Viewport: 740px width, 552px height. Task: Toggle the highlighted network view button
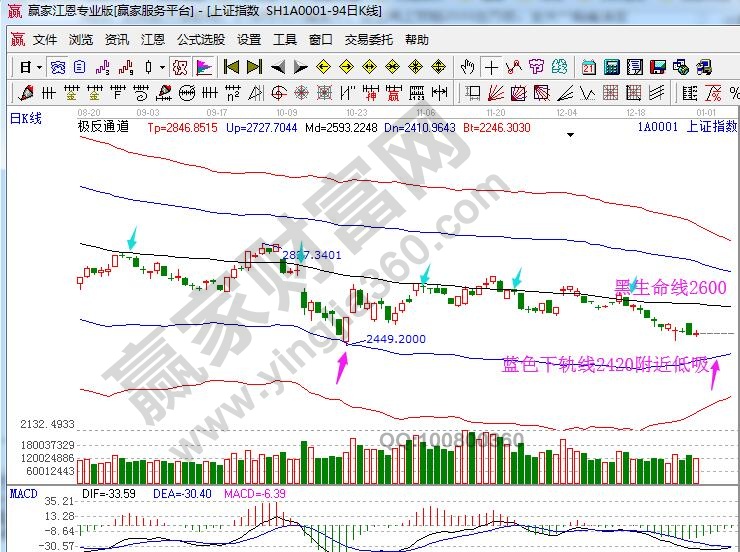click(x=59, y=67)
